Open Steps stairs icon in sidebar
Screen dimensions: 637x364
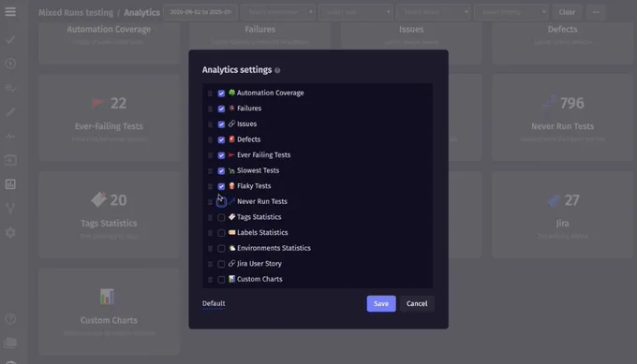(x=10, y=112)
